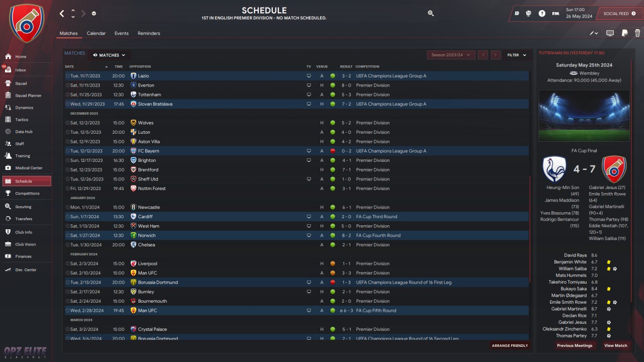Open the Club Info screen
This screenshot has height=362, width=644.
pos(26,232)
